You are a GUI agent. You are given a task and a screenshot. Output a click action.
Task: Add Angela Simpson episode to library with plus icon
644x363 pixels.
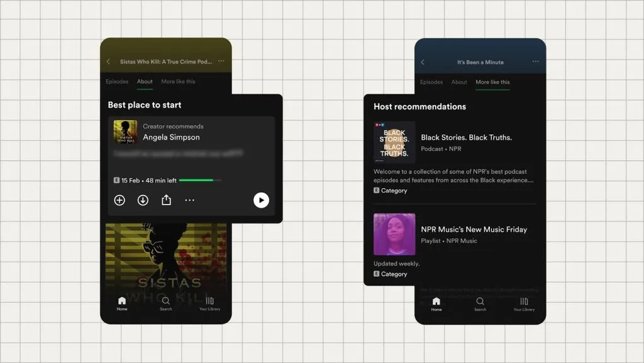click(119, 200)
